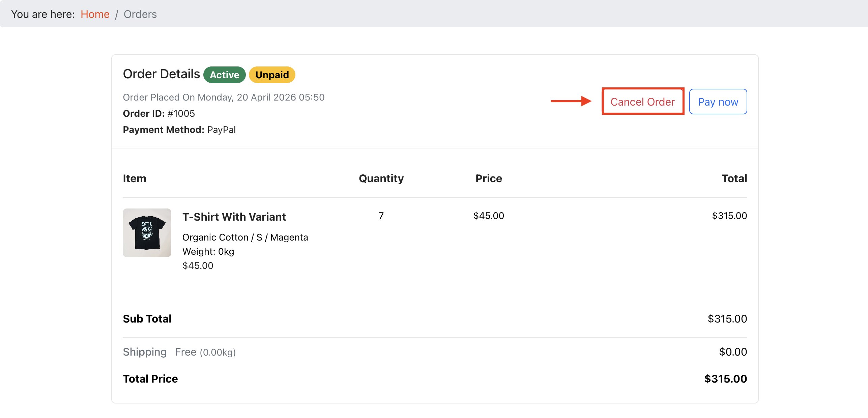Click the yellow Unpaid status badge
Screen dimensions: 868x418
tap(272, 75)
